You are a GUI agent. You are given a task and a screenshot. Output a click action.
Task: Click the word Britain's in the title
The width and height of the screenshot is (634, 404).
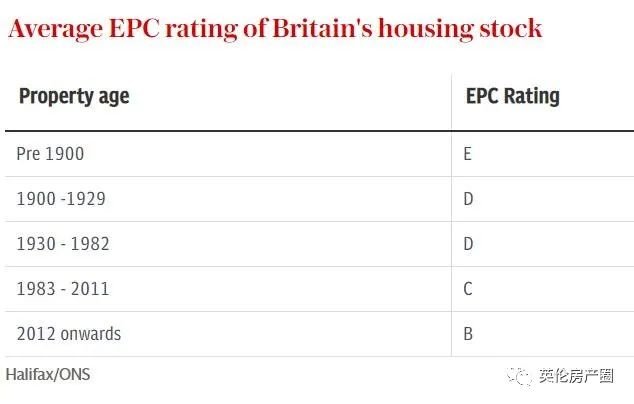click(318, 28)
